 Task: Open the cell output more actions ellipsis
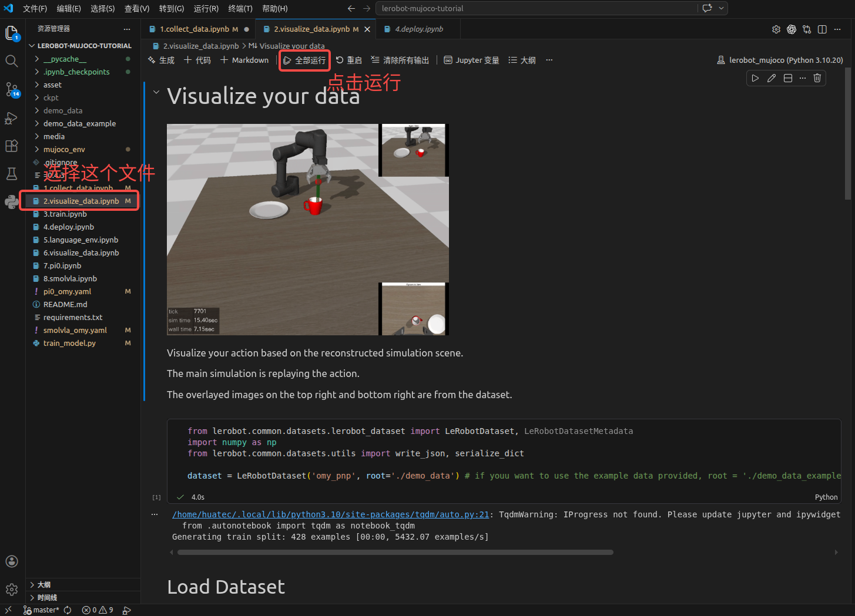(155, 514)
